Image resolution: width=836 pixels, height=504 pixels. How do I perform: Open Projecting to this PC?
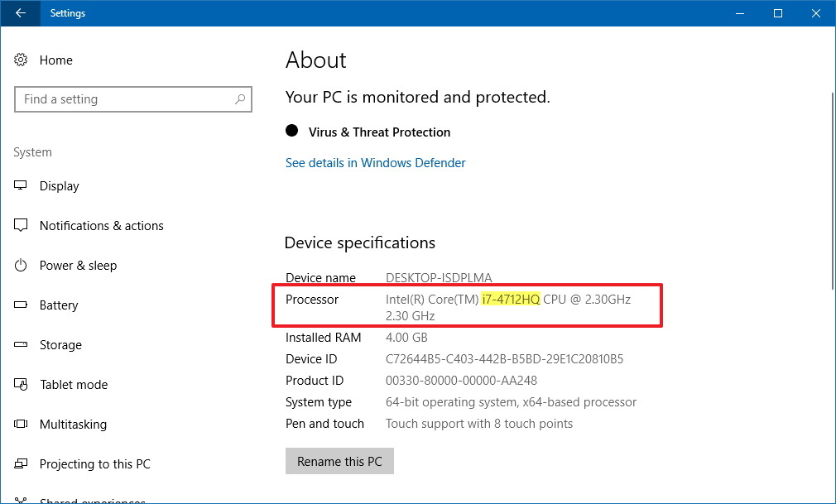click(95, 464)
